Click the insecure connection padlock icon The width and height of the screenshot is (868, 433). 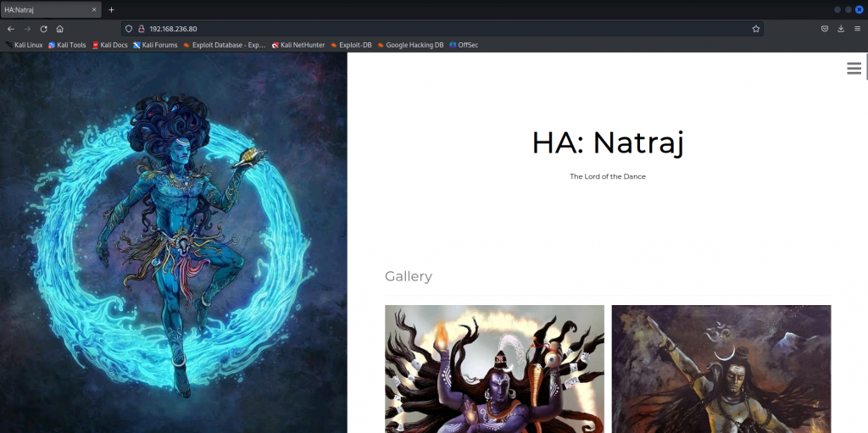pos(142,29)
